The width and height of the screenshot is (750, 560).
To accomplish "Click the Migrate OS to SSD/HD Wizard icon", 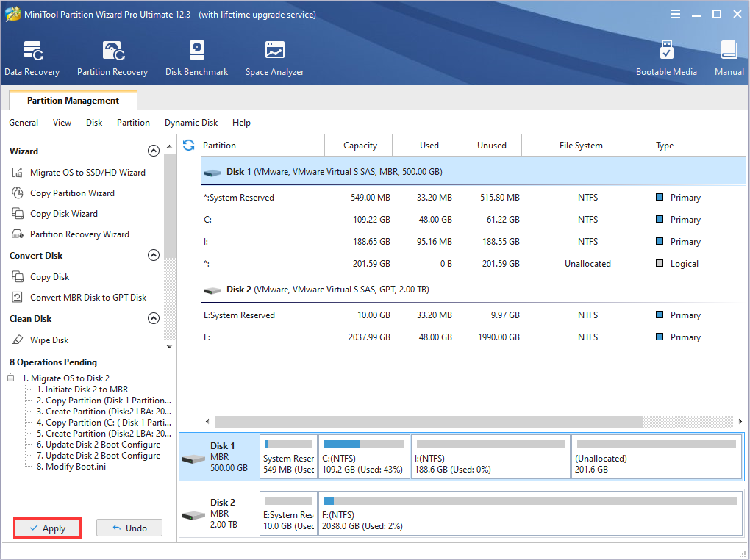I will (x=18, y=173).
